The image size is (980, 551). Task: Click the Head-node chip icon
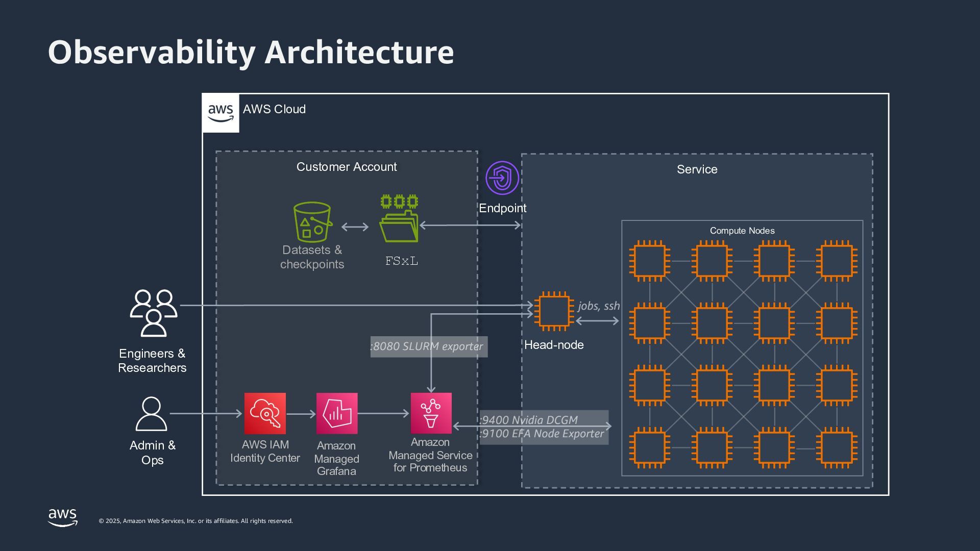[x=554, y=311]
